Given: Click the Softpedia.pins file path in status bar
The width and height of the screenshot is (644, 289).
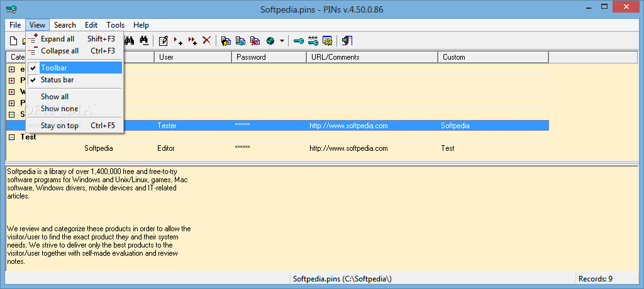Looking at the screenshot, I should tap(342, 279).
